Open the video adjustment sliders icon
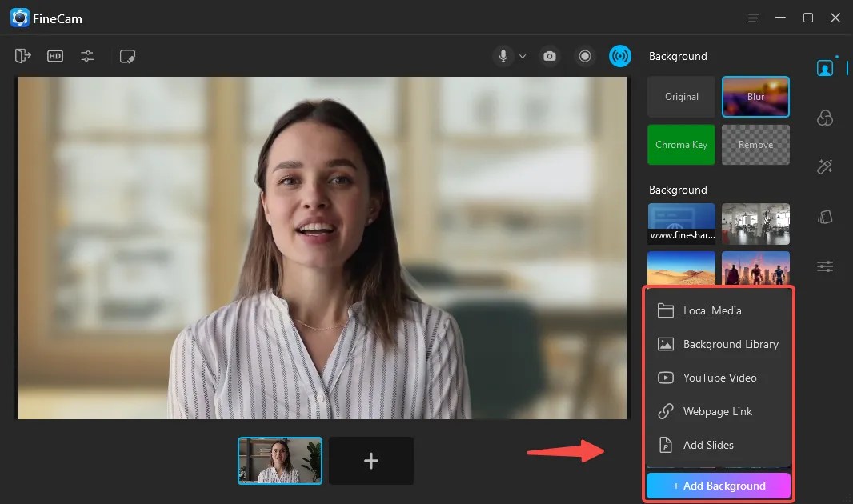This screenshot has width=853, height=504. [x=86, y=55]
